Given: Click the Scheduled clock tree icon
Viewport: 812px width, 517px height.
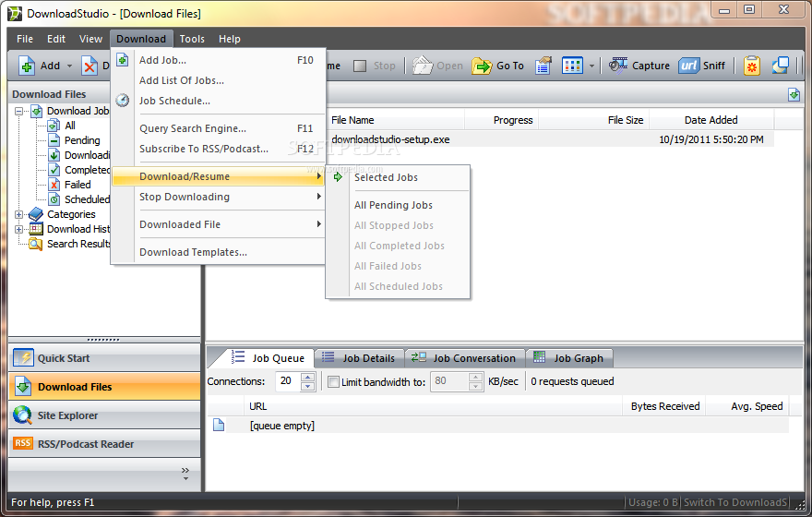Looking at the screenshot, I should pos(54,199).
